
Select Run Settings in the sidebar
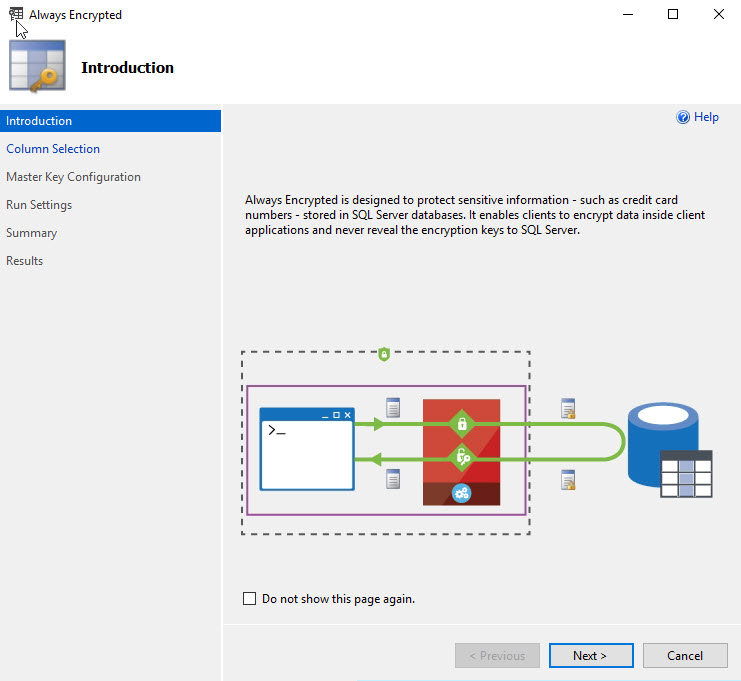tap(39, 205)
